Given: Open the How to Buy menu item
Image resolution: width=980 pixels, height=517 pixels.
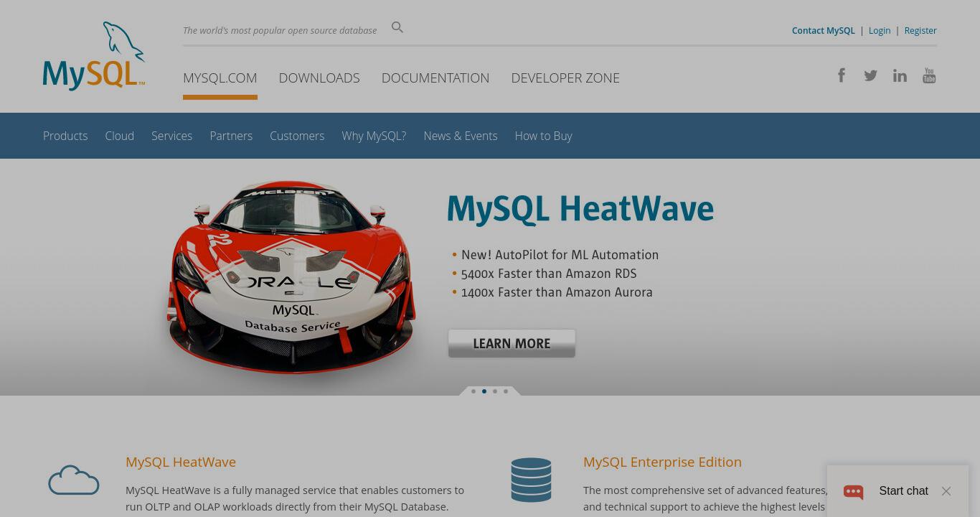Looking at the screenshot, I should (543, 136).
